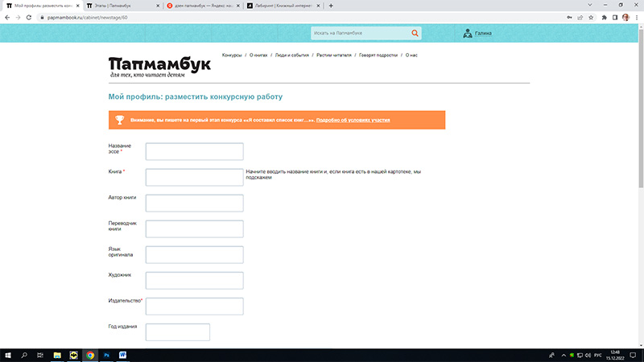Open the Chrome three-dot menu
Screen dimensions: 644x362
(x=637, y=16)
